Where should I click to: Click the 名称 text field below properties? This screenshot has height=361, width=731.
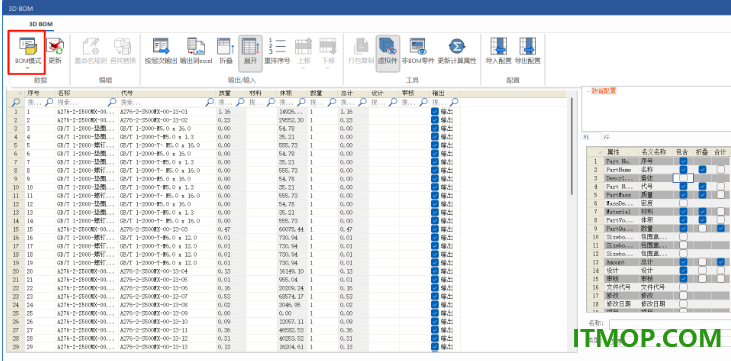[x=669, y=324]
